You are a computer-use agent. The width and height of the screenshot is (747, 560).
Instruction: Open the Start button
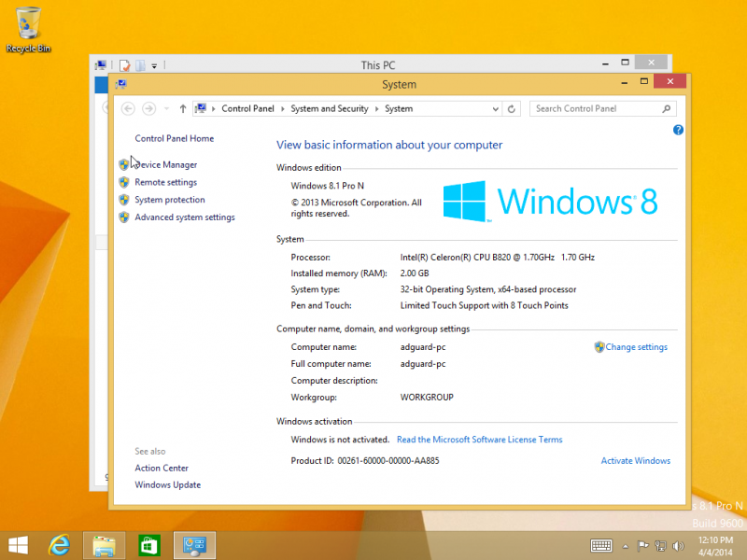pyautogui.click(x=18, y=545)
